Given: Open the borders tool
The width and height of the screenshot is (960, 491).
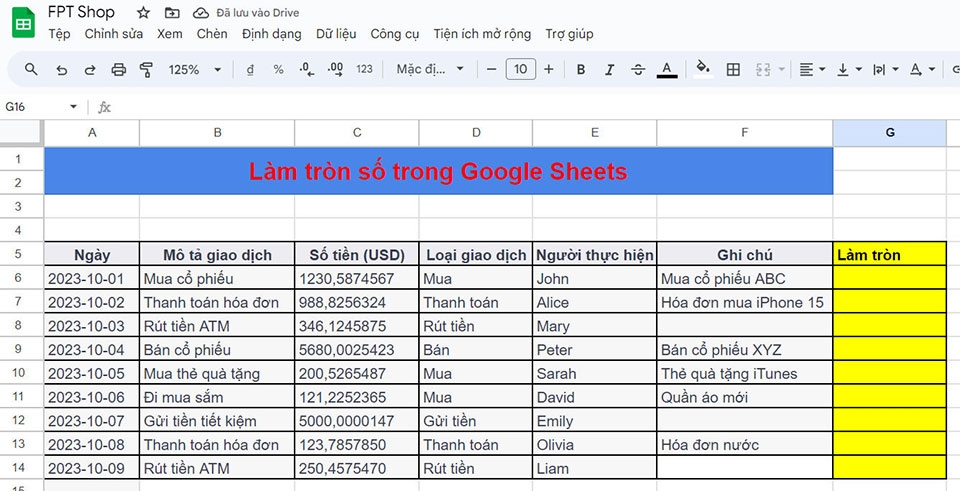Looking at the screenshot, I should [x=733, y=70].
